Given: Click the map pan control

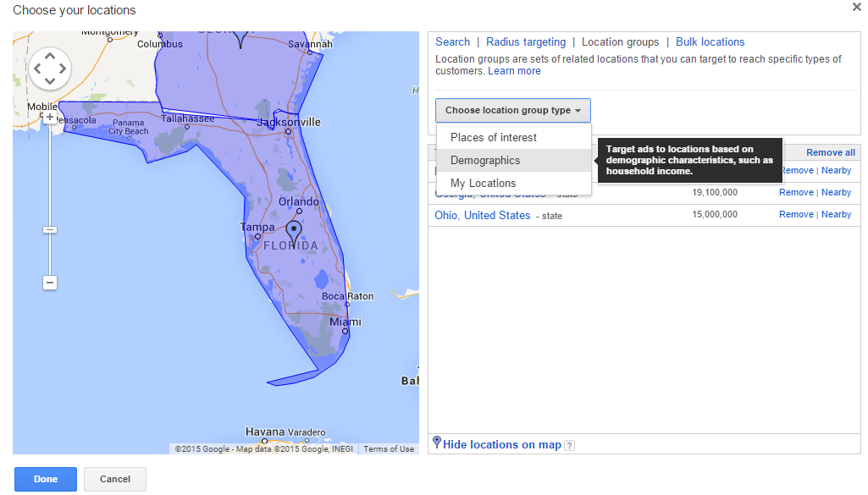Looking at the screenshot, I should point(50,69).
